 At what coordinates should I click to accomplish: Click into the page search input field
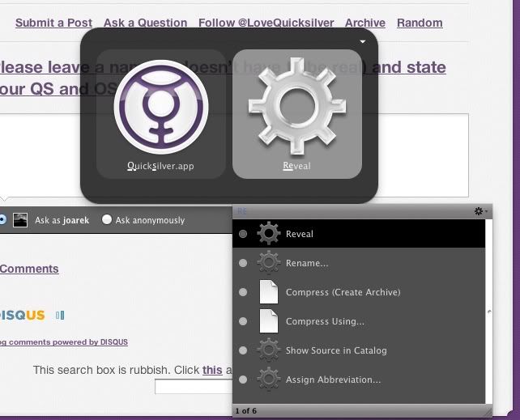point(194,387)
